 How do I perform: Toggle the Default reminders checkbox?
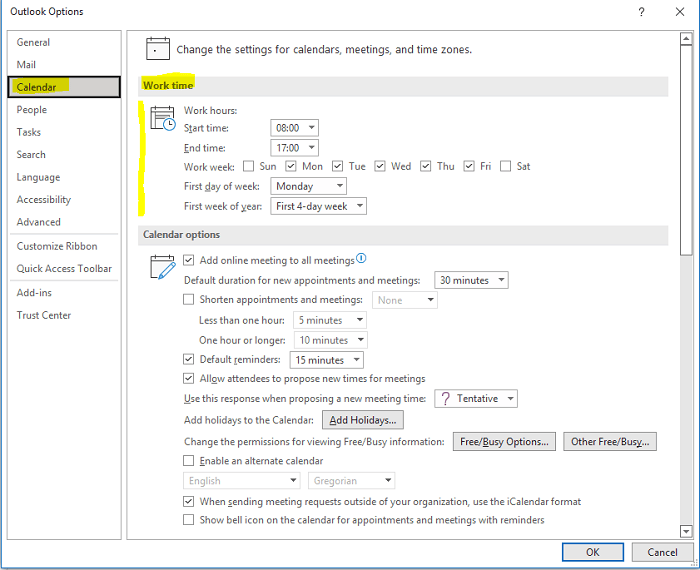tap(189, 359)
